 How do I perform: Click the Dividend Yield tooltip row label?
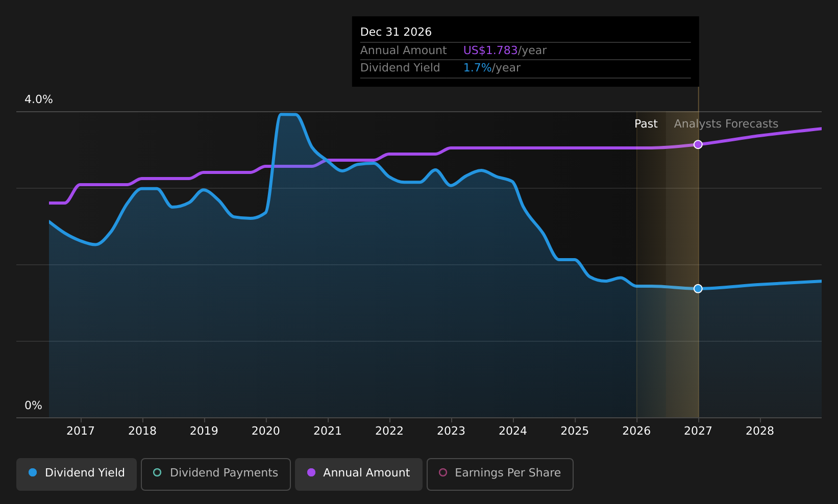(x=400, y=68)
